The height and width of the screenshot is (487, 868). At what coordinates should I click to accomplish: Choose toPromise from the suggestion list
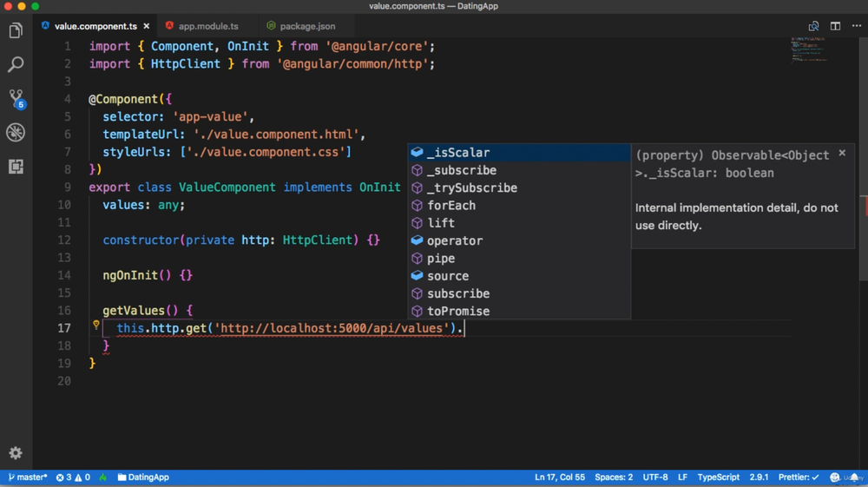[519, 311]
